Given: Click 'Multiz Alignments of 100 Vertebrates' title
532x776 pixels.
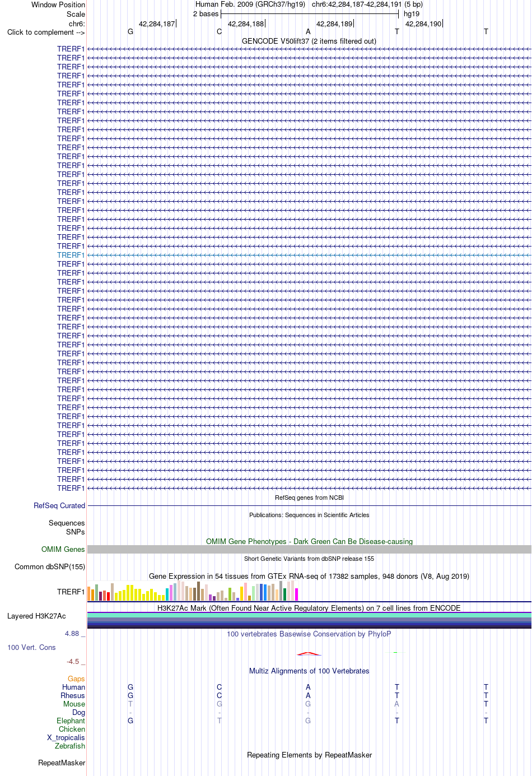Looking at the screenshot, I should [x=309, y=671].
